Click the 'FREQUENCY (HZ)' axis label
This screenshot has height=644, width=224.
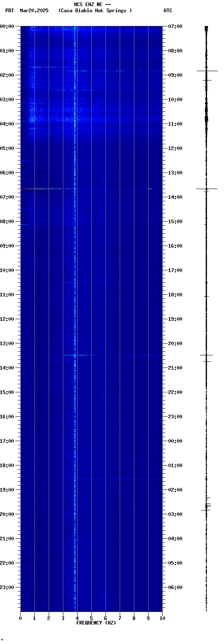click(96, 623)
